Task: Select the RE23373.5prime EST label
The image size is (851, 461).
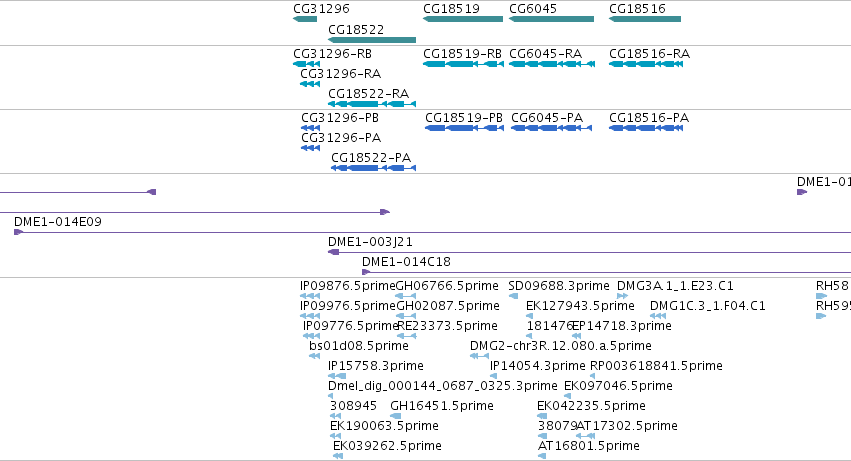Action: pos(447,326)
